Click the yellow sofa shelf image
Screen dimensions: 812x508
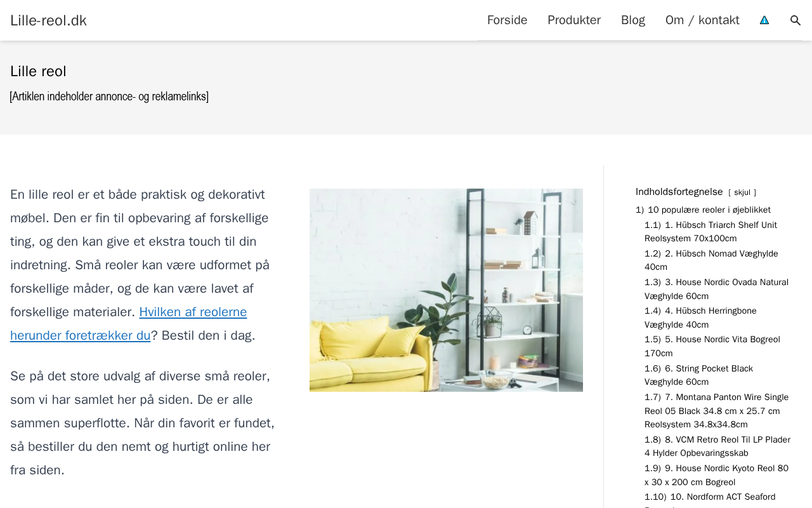click(x=446, y=290)
